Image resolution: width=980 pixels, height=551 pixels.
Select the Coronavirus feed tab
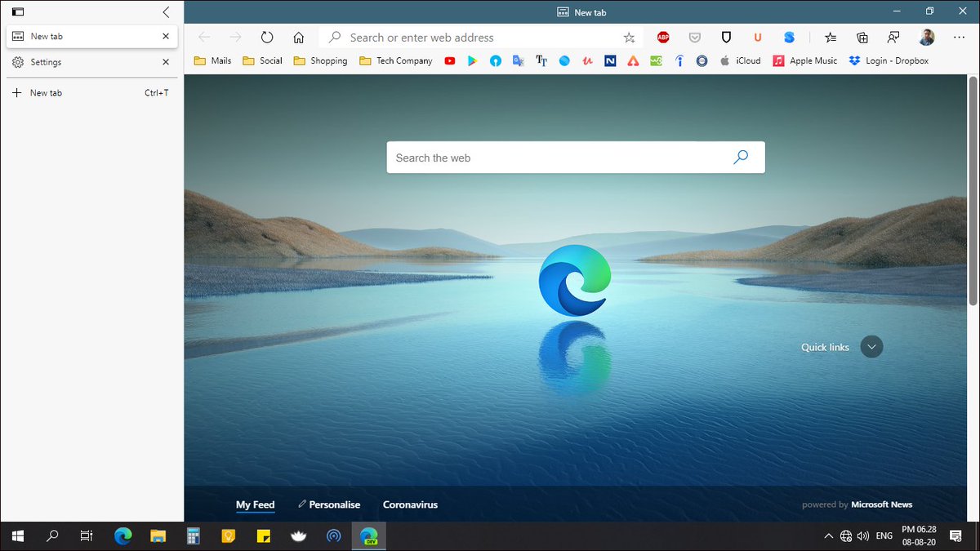(x=410, y=504)
